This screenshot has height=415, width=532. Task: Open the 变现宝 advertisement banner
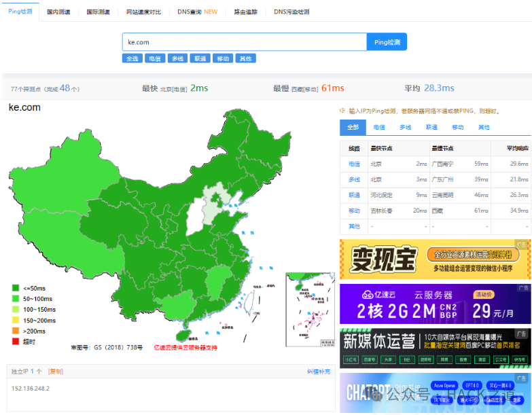(436, 259)
